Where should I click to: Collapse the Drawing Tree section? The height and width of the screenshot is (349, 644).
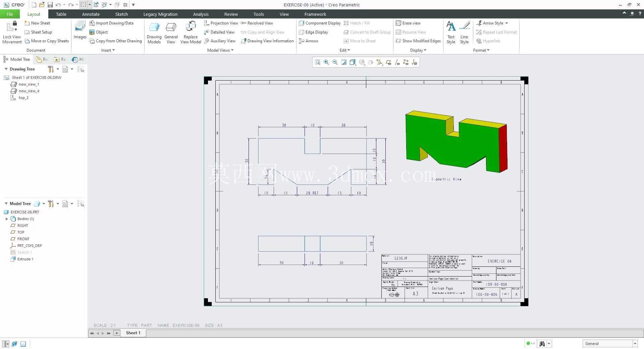pos(6,69)
